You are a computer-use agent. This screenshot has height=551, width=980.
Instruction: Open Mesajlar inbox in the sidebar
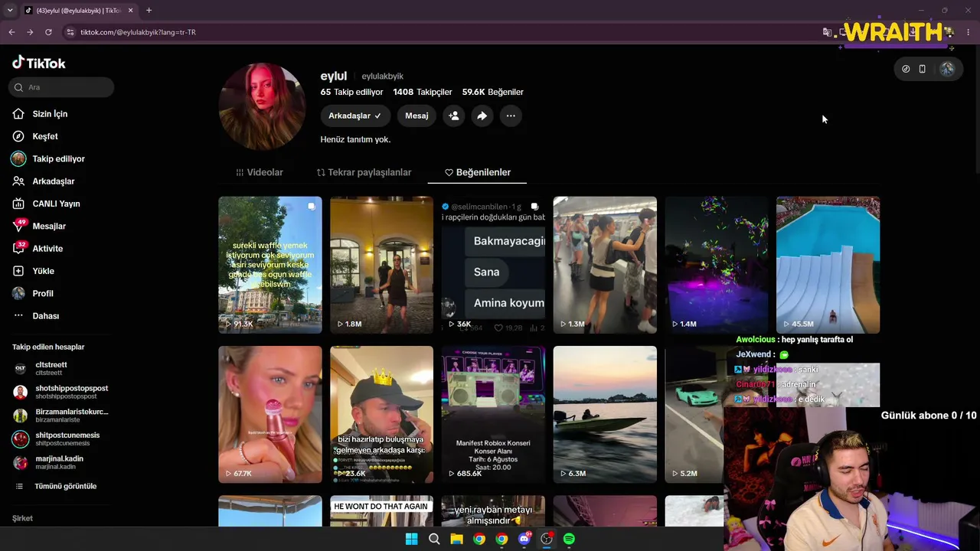39,226
